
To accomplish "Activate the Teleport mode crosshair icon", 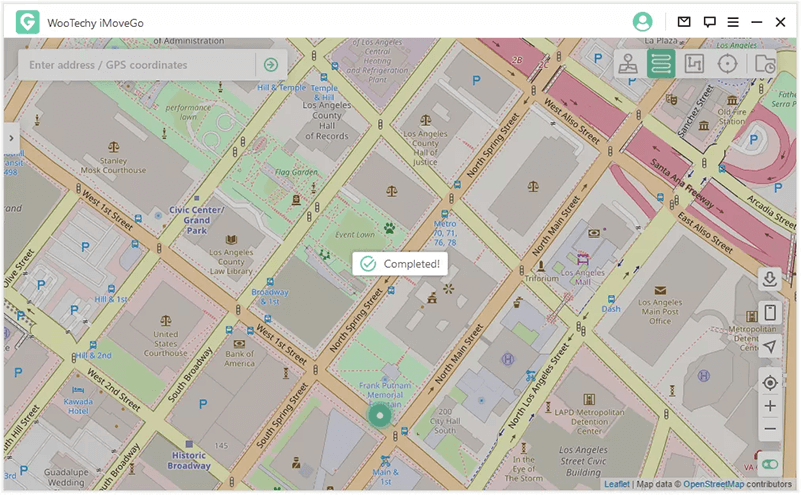I will (727, 64).
